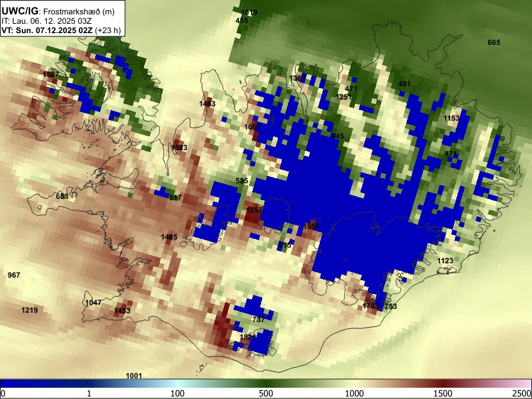Click the 1219 value in the southwest

point(29,310)
